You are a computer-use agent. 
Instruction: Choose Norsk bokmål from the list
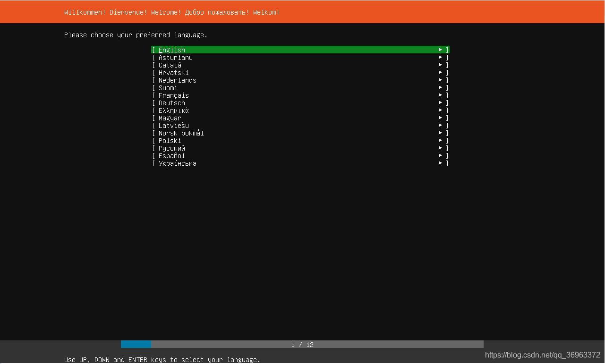[300, 133]
